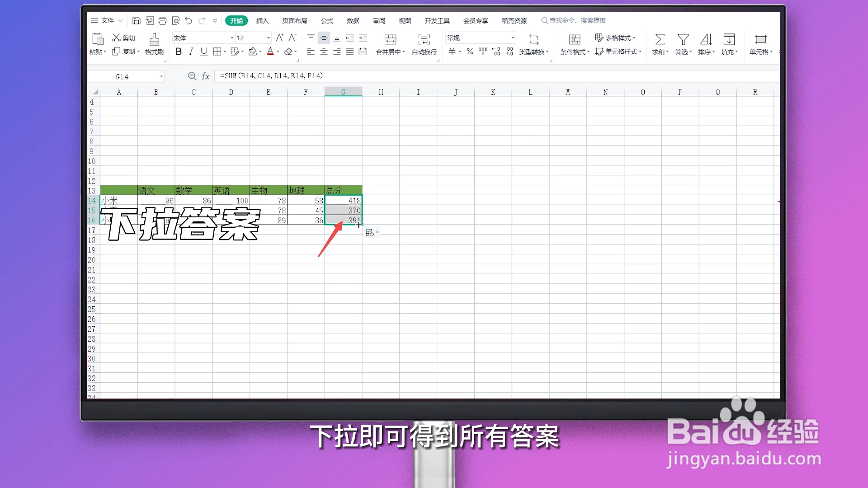Open the 公式 formula menu tab
The image size is (868, 488).
[x=327, y=20]
